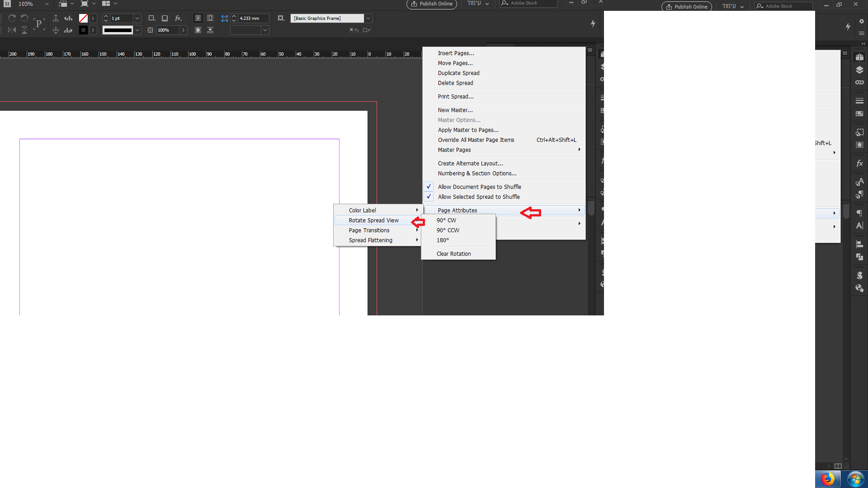This screenshot has height=488, width=868.
Task: Open the Effects fx panel icon in dock
Action: (x=859, y=164)
